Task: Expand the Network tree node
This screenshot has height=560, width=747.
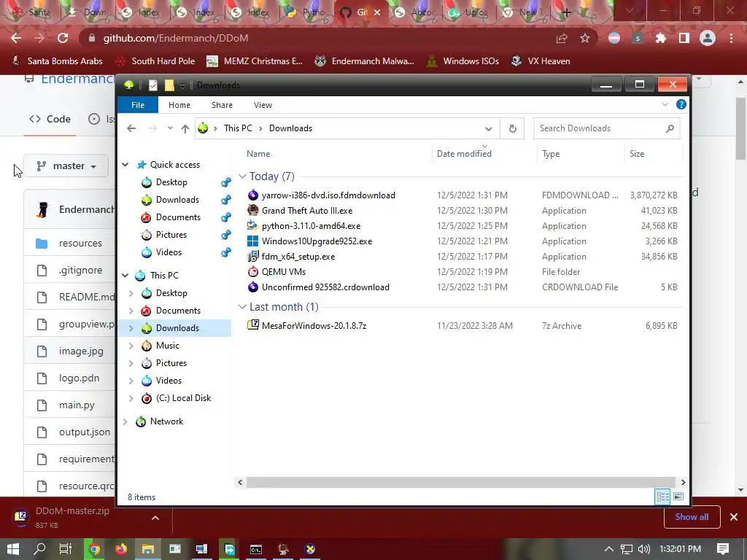Action: point(125,421)
